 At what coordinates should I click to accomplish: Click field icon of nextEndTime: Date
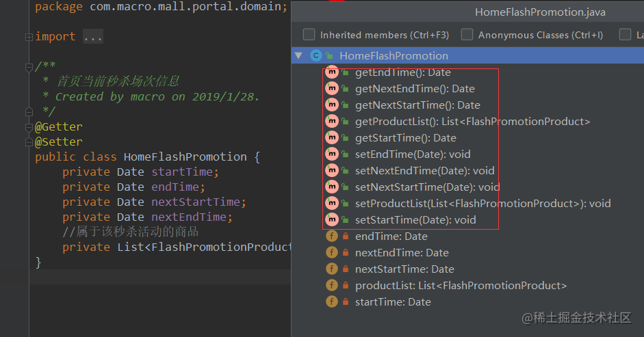point(331,252)
